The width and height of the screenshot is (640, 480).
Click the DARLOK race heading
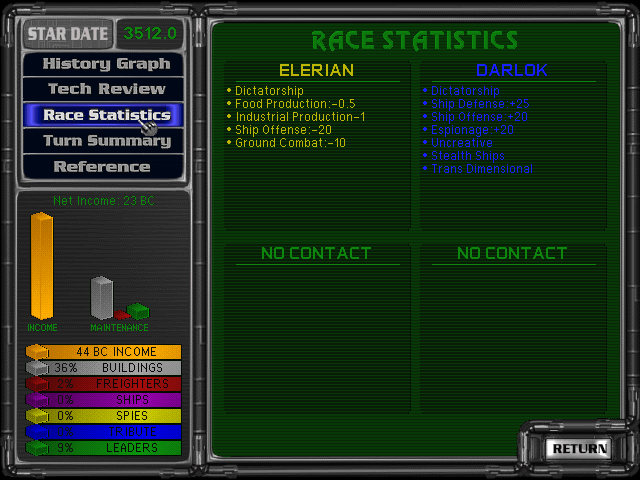coord(511,70)
